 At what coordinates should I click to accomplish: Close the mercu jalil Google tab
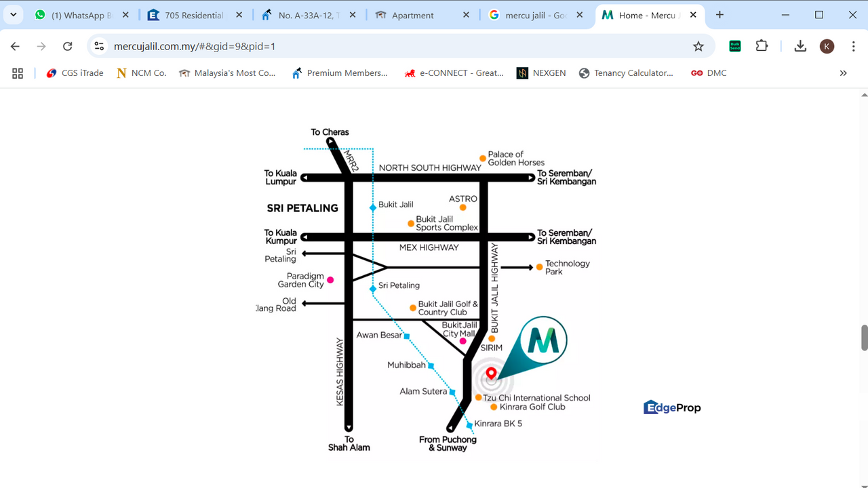[579, 15]
